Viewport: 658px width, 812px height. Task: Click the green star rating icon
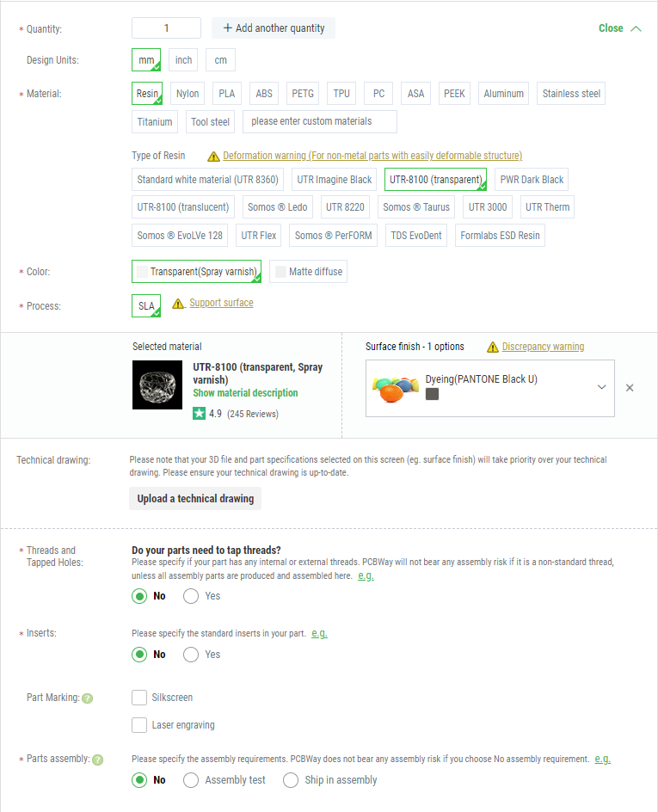[x=200, y=414]
